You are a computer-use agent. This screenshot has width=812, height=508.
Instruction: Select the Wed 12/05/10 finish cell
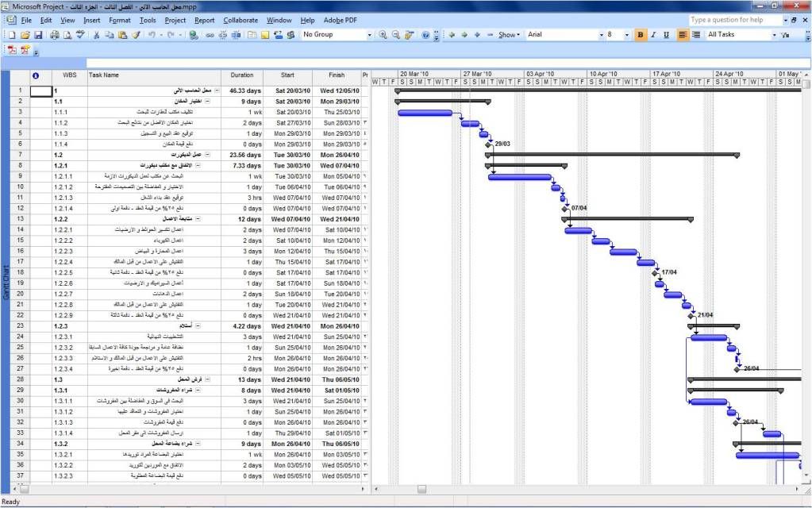[x=337, y=90]
